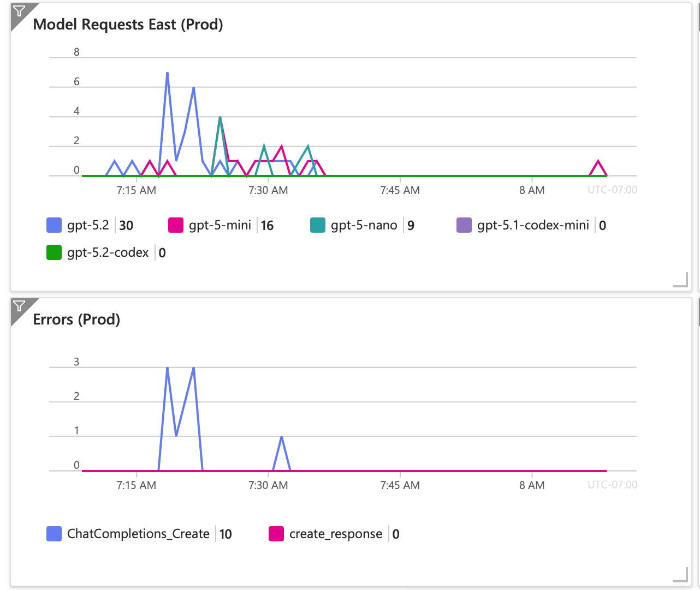The width and height of the screenshot is (700, 590).
Task: Expand the UTC-07:00 timezone label
Action: [612, 190]
